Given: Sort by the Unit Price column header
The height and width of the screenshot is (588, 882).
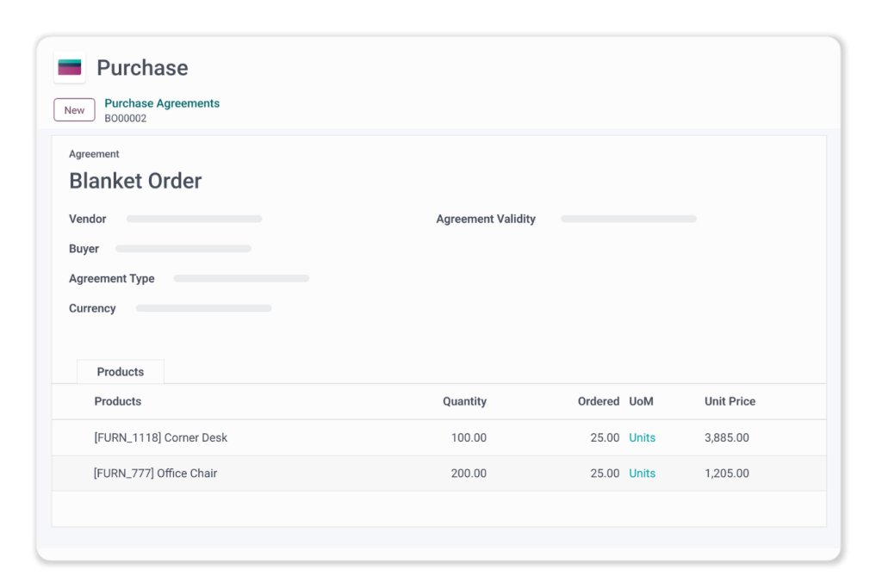Looking at the screenshot, I should point(730,401).
